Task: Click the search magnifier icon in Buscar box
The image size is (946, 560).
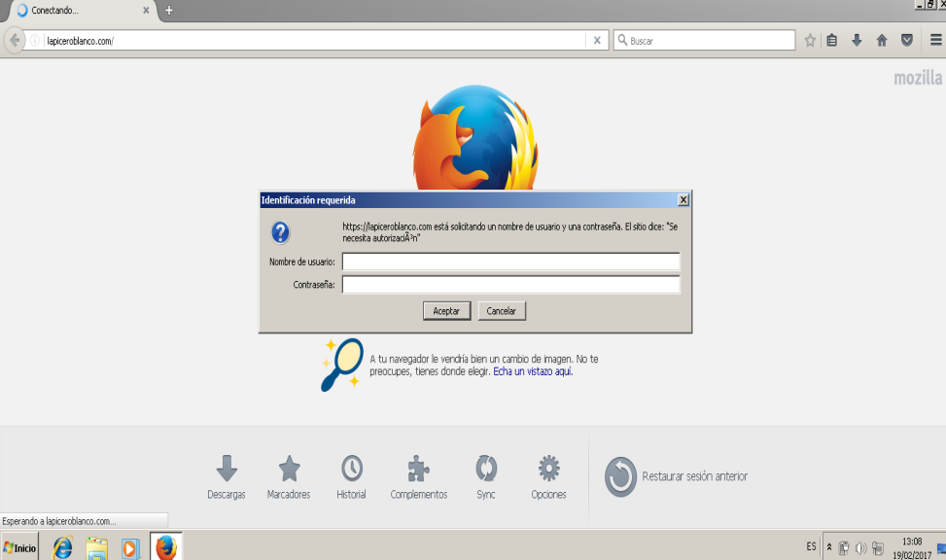Action: point(622,41)
